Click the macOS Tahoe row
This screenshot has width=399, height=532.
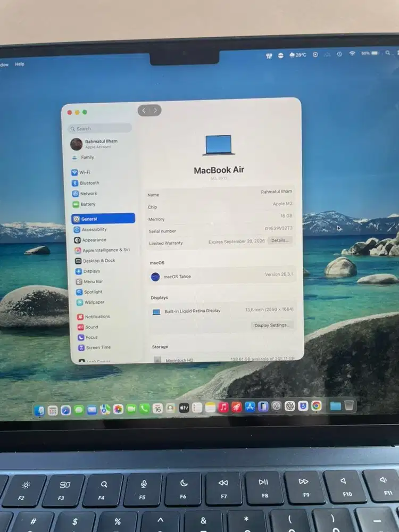221,276
